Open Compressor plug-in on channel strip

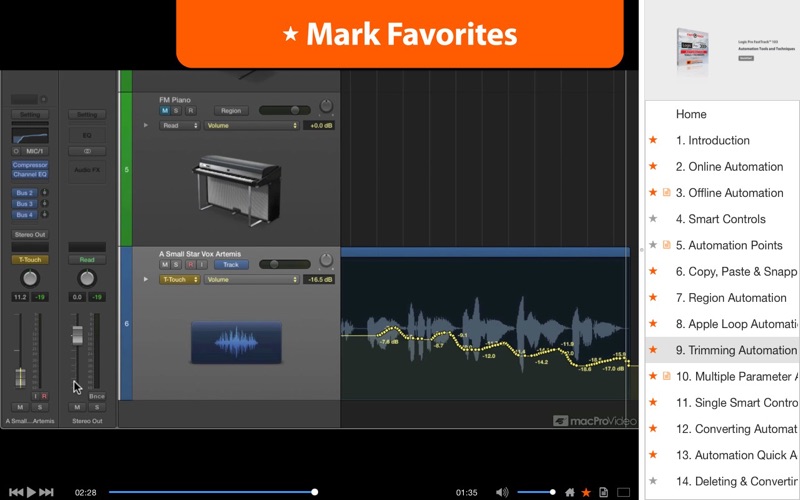click(30, 165)
